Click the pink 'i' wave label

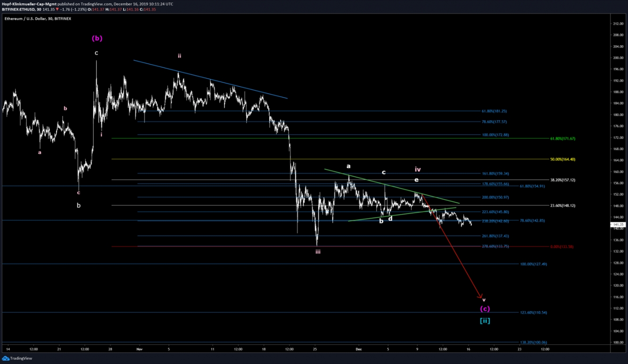(x=101, y=134)
